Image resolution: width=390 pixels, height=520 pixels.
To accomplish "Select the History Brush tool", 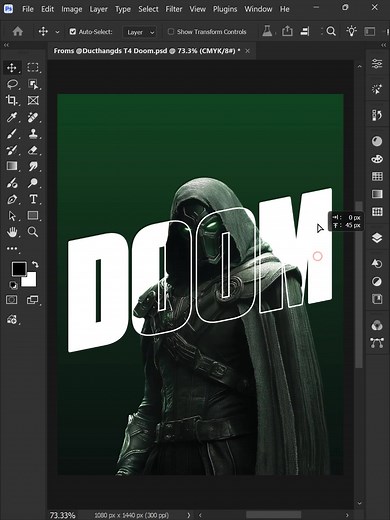I will tap(12, 150).
